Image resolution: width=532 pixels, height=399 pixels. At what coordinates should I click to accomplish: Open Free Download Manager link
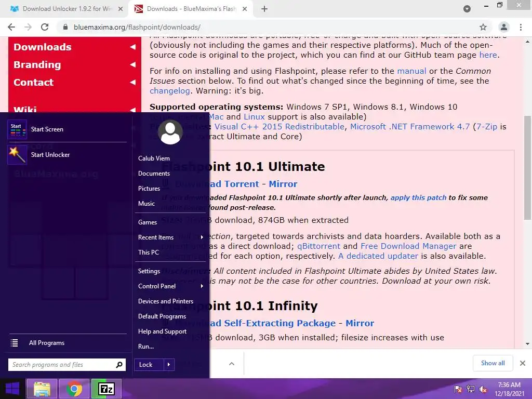point(408,246)
